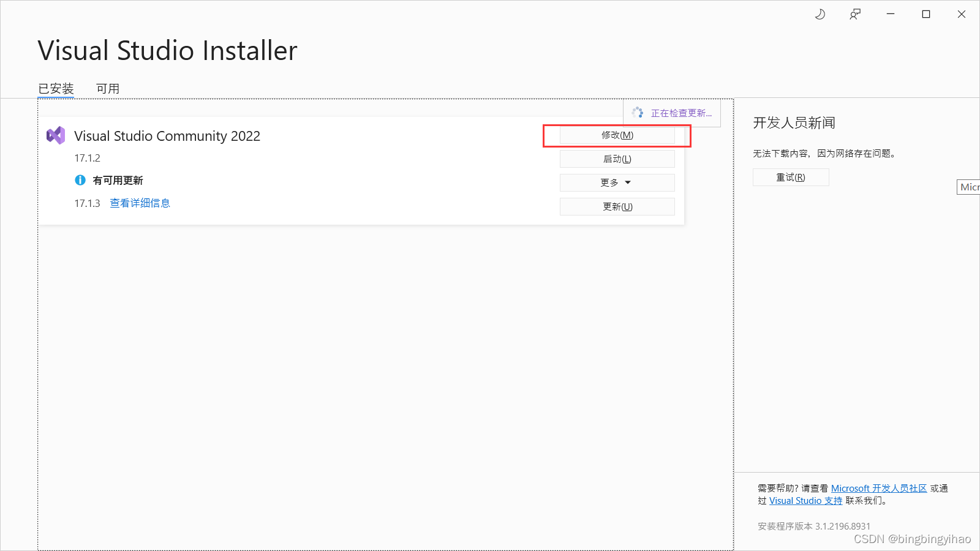980x551 pixels.
Task: Click the blue info icon beside 有可用更新
Action: click(x=80, y=180)
